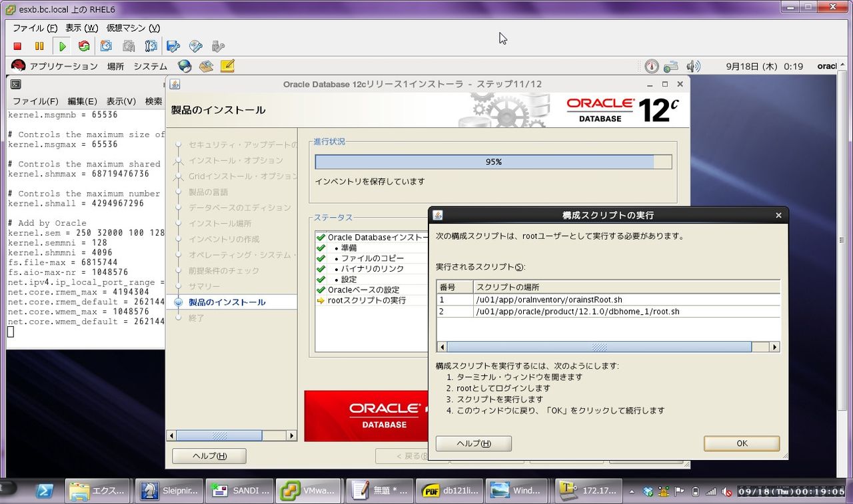Click the green play (power on) icon
Image resolution: width=853 pixels, height=504 pixels.
63,46
